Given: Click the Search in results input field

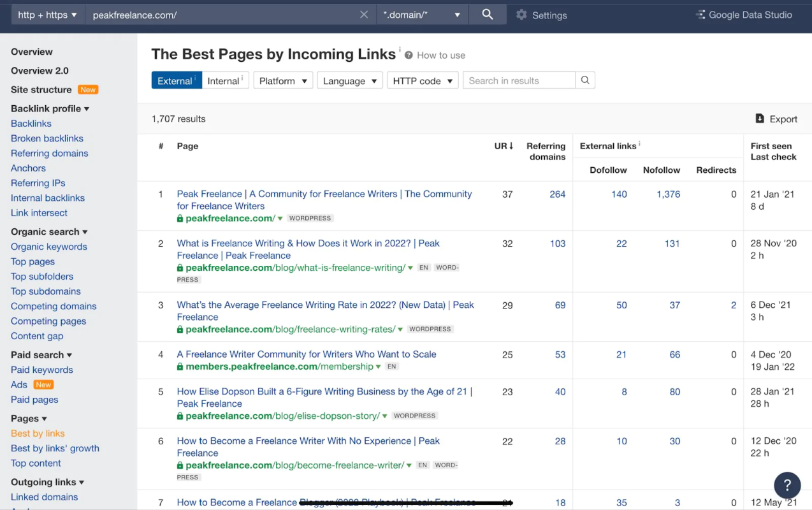Looking at the screenshot, I should [x=519, y=80].
